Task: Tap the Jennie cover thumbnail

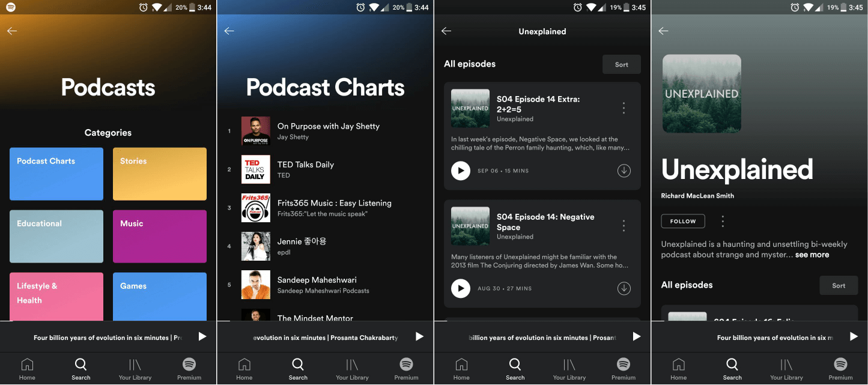Action: pyautogui.click(x=256, y=246)
